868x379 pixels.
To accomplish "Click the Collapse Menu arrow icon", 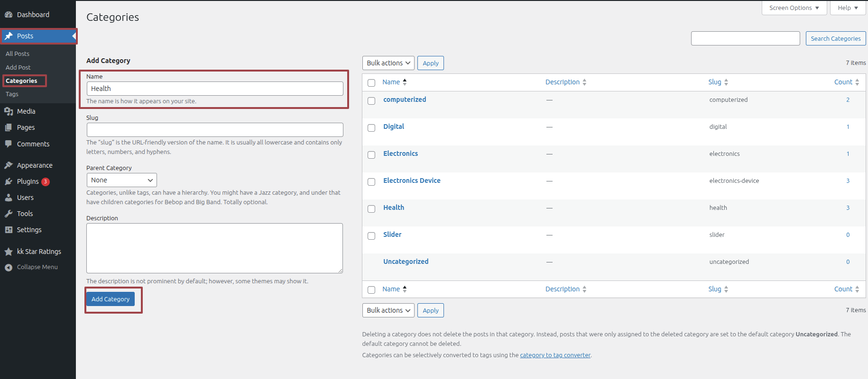I will coord(9,267).
